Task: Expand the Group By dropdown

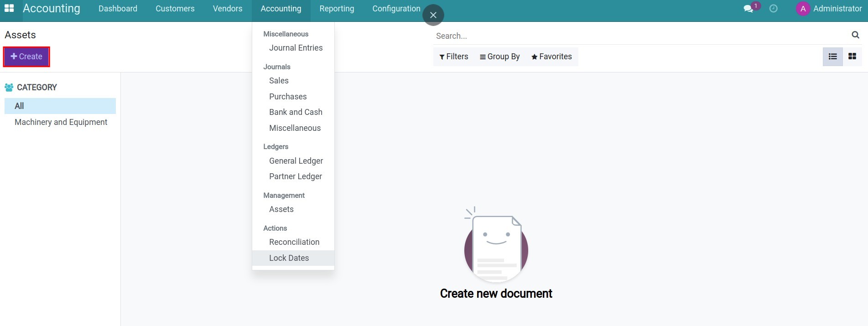Action: coord(499,57)
